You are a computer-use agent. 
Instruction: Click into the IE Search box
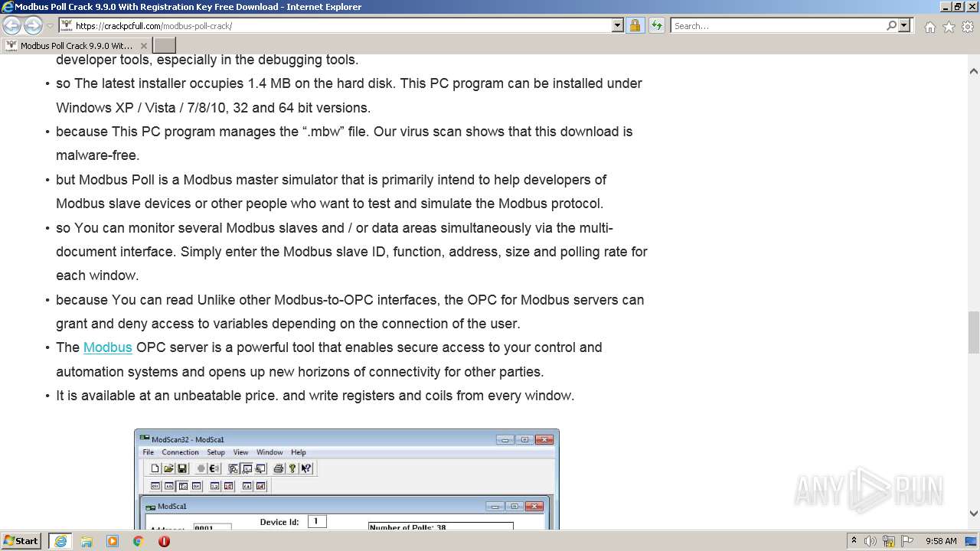[778, 26]
